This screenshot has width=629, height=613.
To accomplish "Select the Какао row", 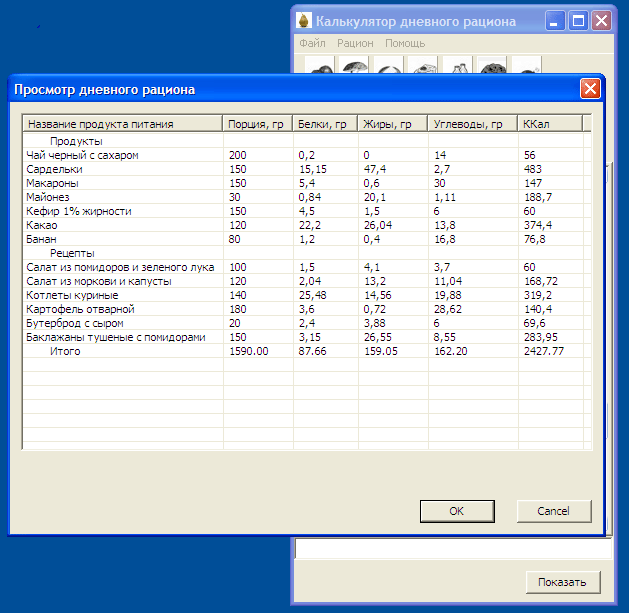I will click(306, 225).
